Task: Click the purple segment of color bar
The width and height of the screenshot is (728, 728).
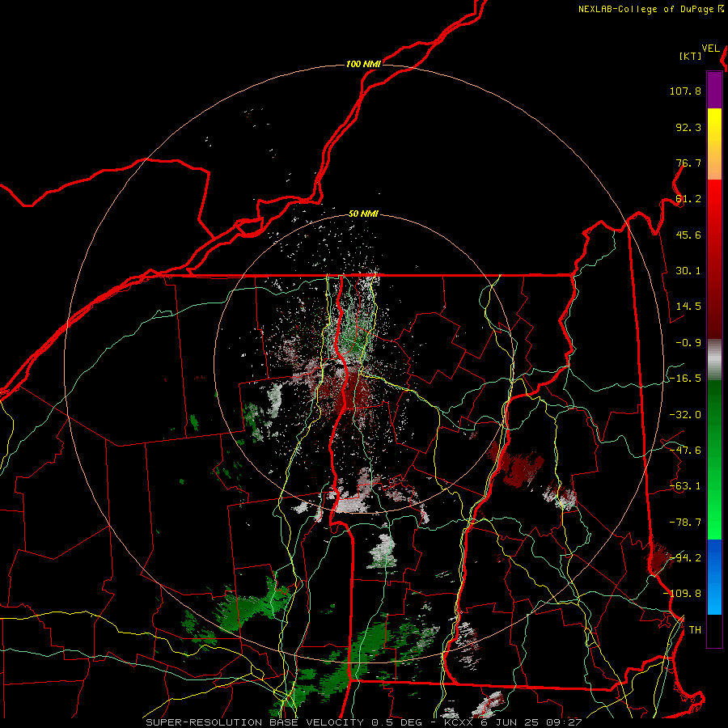Action: coord(714,90)
